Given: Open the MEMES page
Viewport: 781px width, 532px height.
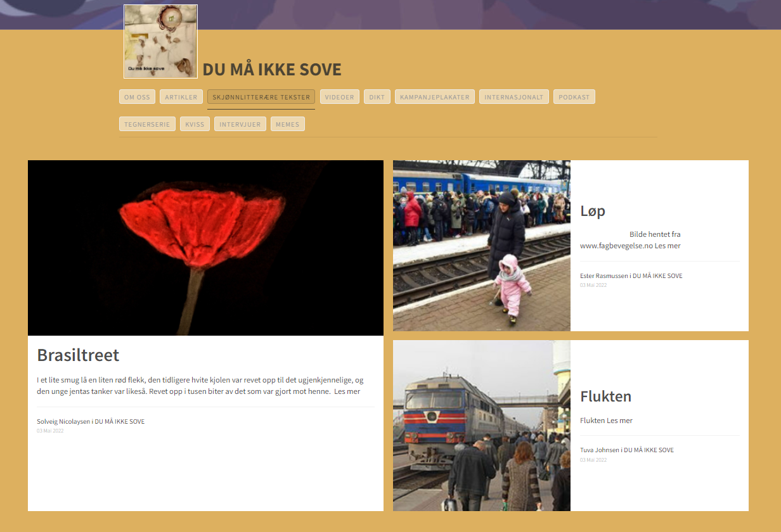Looking at the screenshot, I should point(288,124).
